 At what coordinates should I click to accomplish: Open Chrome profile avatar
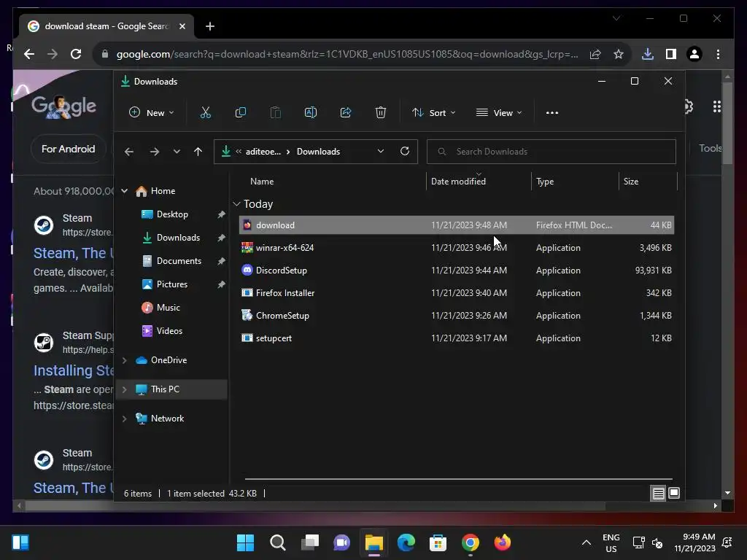[694, 54]
